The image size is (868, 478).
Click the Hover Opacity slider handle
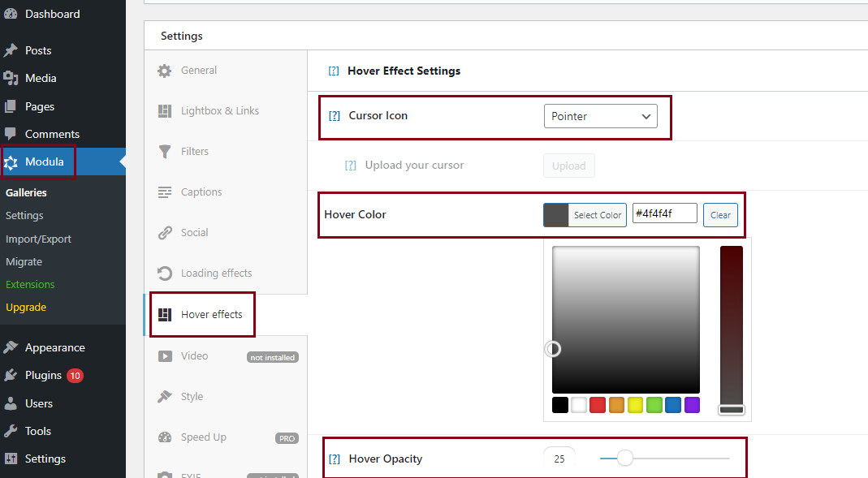(624, 459)
